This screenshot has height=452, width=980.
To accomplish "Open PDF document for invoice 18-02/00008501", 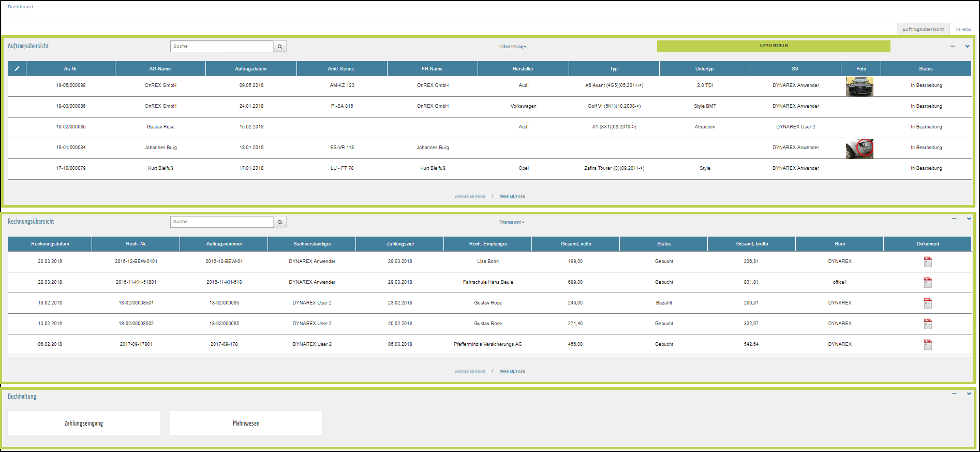I will pyautogui.click(x=928, y=303).
